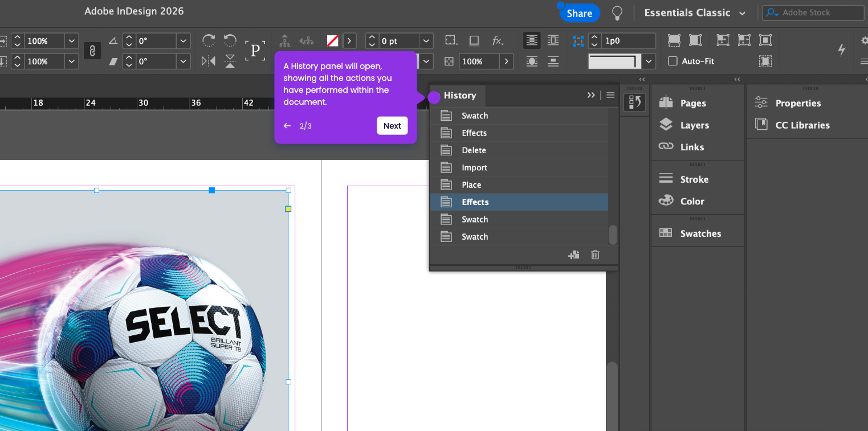
Task: Click the blue Share button
Action: pyautogui.click(x=579, y=13)
